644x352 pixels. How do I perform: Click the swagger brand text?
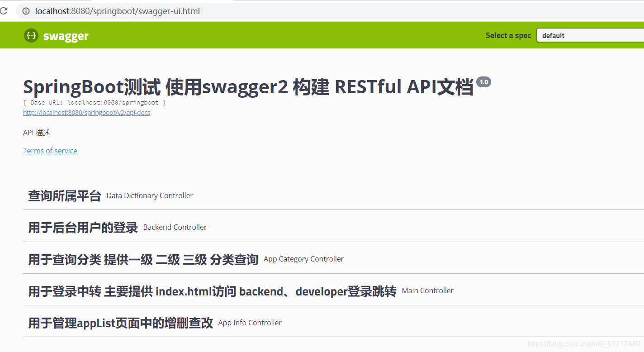pyautogui.click(x=66, y=36)
